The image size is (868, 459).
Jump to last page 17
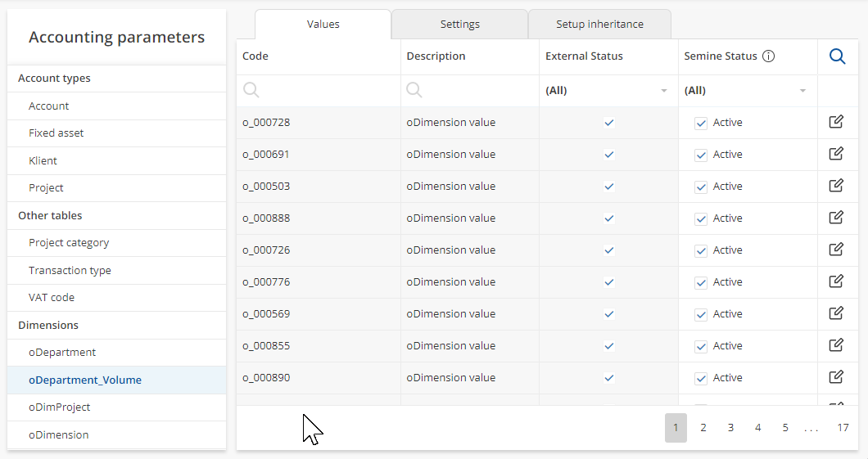(843, 427)
